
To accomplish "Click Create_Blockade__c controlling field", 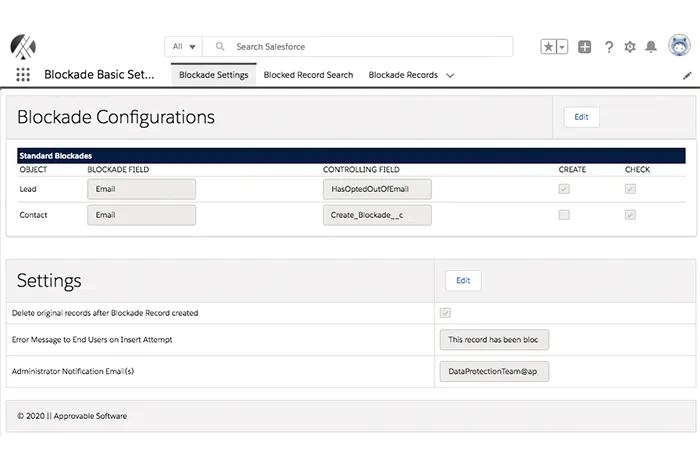I will click(x=377, y=215).
